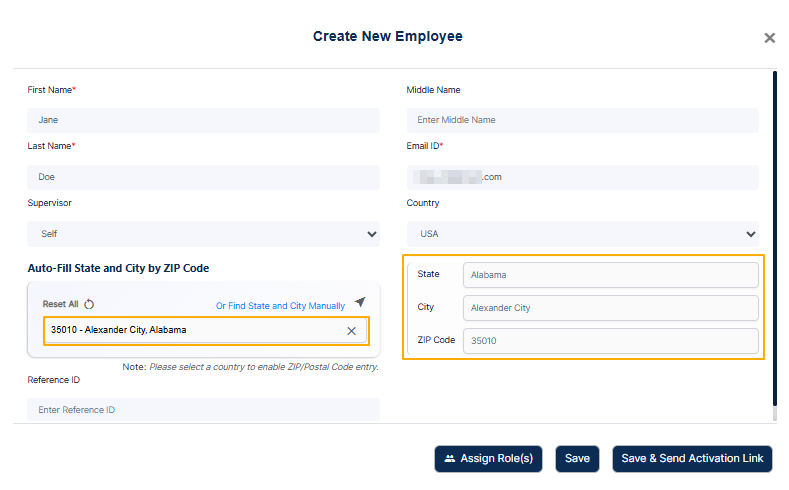The image size is (789, 490).
Task: Open the Country dropdown showing USA
Action: pos(582,234)
